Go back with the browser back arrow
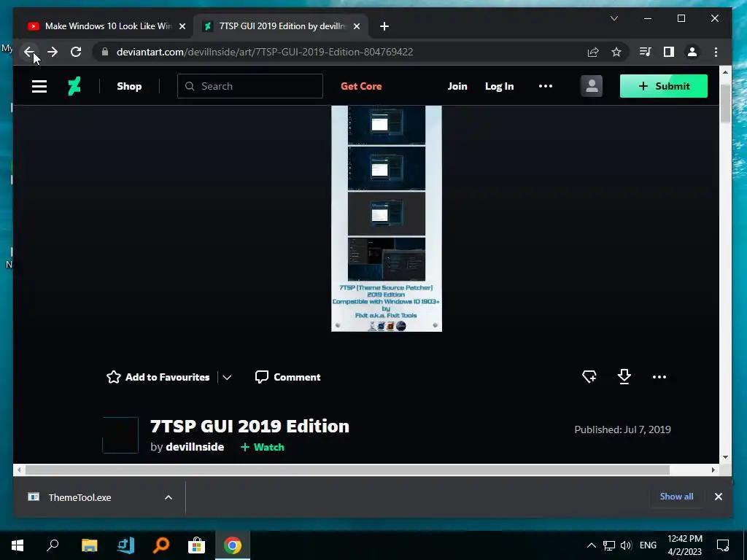 (29, 52)
